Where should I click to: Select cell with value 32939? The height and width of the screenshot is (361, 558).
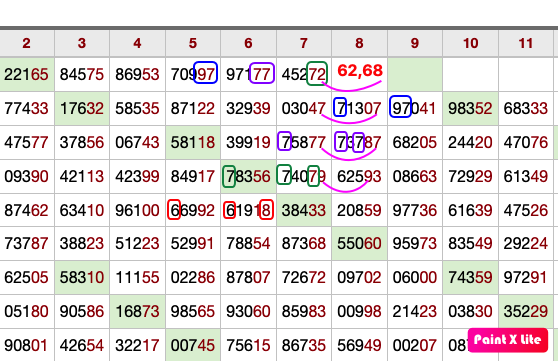click(x=248, y=108)
